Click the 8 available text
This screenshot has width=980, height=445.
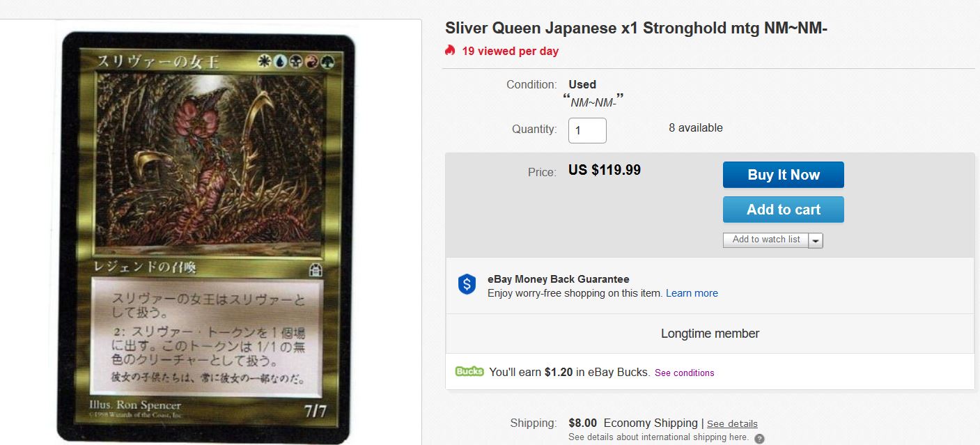695,128
